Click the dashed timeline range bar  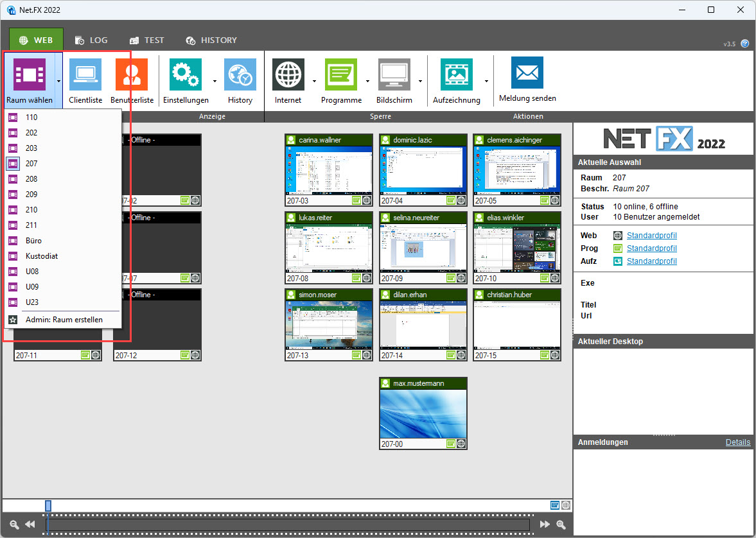(288, 524)
